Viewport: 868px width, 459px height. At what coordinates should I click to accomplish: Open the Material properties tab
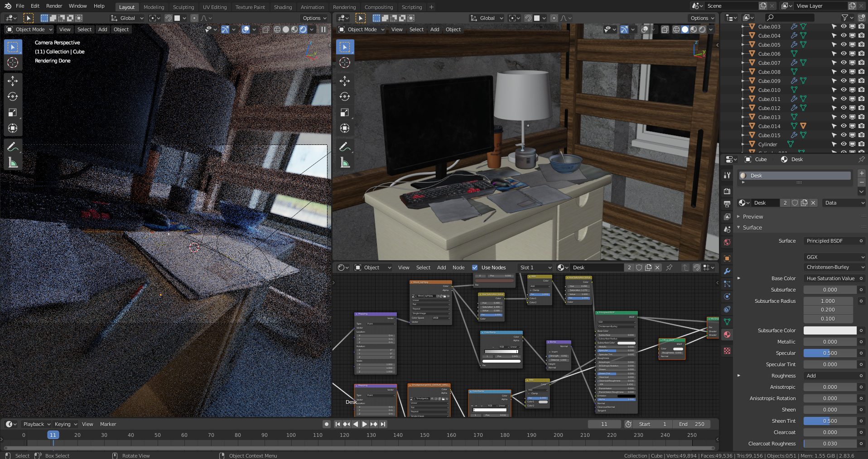click(727, 335)
